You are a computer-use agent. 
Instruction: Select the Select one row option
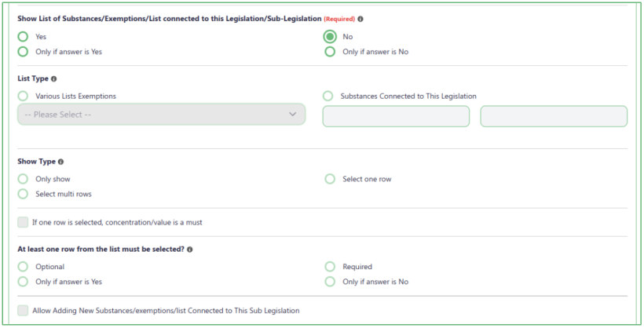(x=330, y=179)
